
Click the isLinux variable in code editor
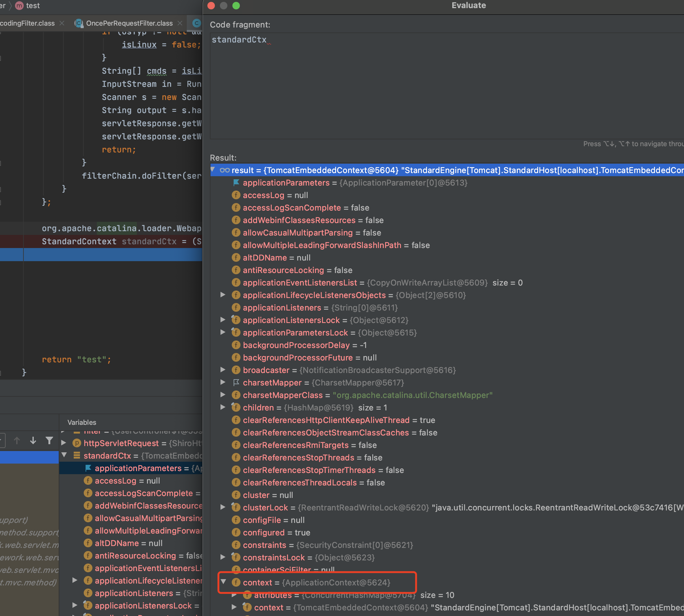(x=139, y=45)
